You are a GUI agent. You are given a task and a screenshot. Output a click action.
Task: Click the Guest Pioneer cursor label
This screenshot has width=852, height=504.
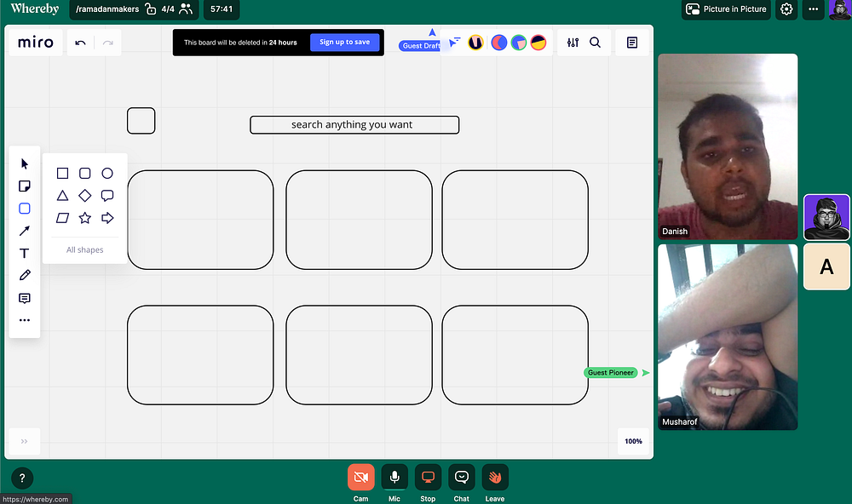tap(611, 373)
